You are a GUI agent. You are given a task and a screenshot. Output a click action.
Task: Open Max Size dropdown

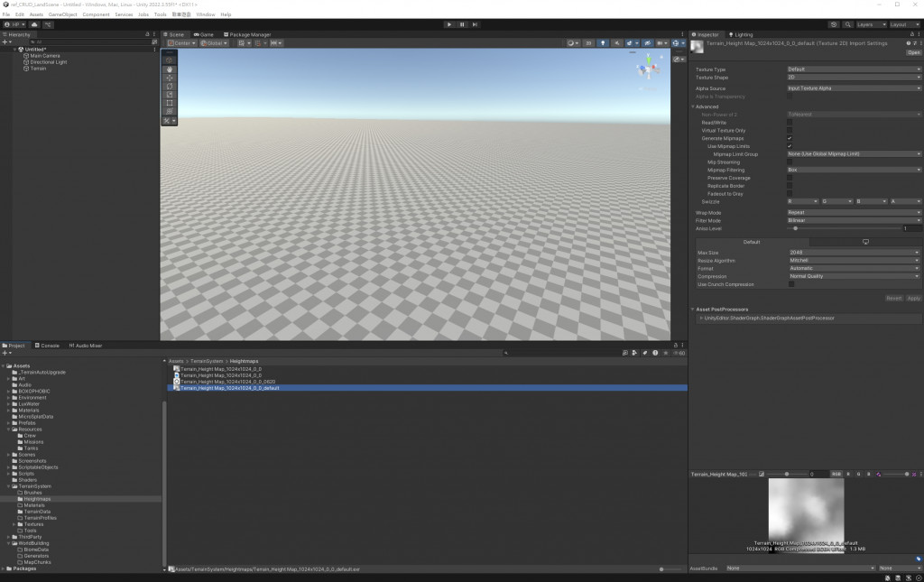855,252
